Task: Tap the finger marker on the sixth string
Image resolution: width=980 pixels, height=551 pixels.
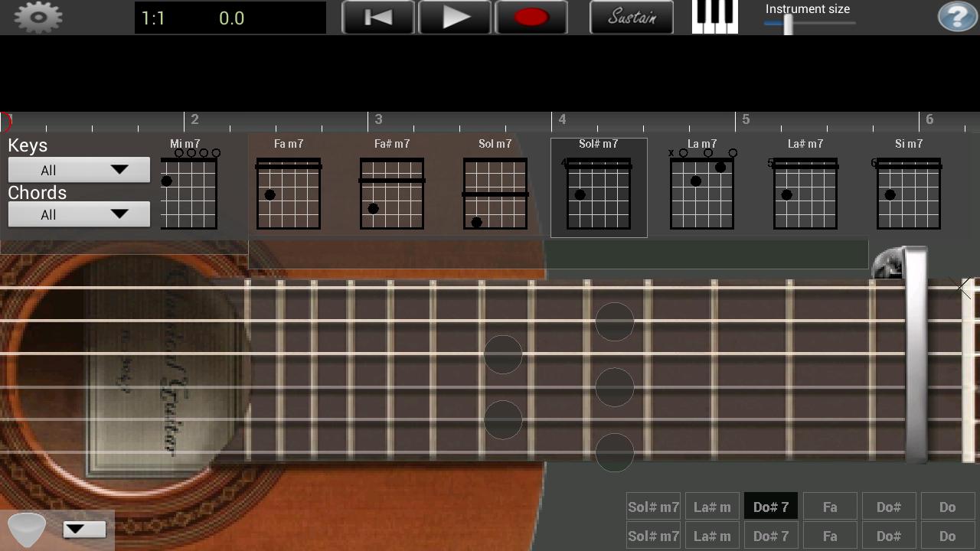Action: (x=615, y=452)
